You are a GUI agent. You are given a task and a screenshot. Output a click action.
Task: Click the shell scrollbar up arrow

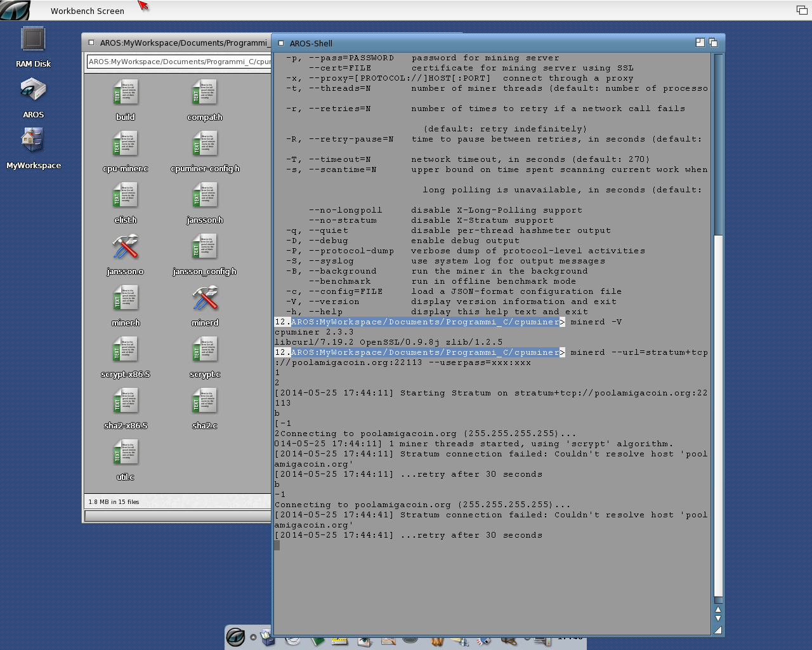pos(718,609)
